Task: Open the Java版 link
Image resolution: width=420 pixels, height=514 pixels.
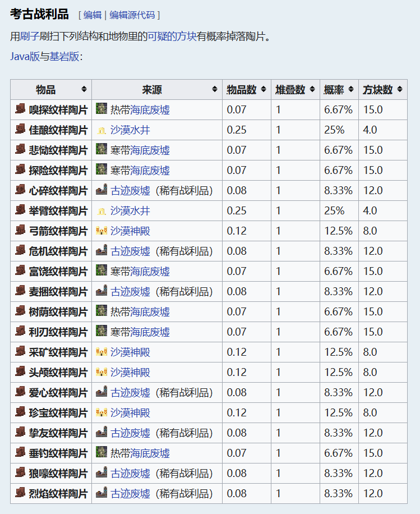Action: [25, 56]
